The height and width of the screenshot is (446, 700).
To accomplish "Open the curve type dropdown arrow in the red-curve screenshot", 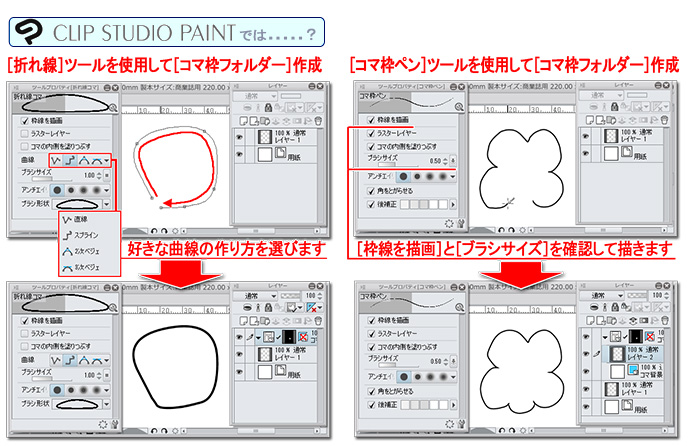I will pos(107,161).
